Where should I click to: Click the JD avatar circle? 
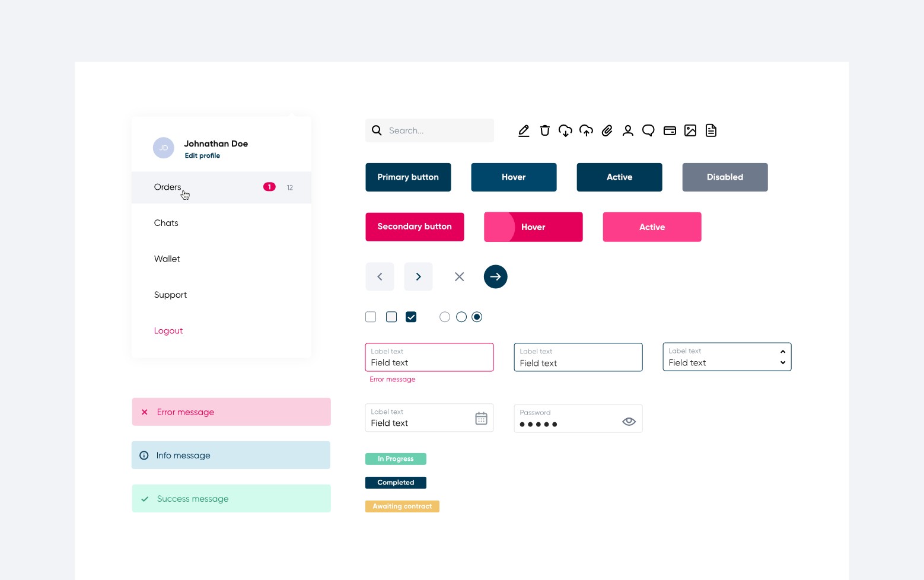[164, 148]
